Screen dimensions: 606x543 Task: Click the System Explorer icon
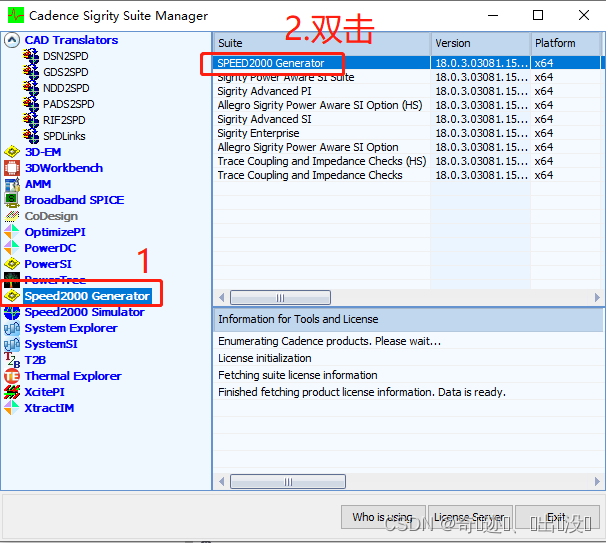click(x=12, y=328)
